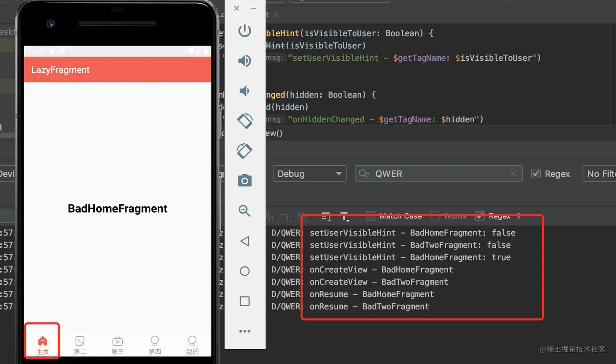Click the multiline lines icon in find bar
The width and height of the screenshot is (616, 364).
326,217
